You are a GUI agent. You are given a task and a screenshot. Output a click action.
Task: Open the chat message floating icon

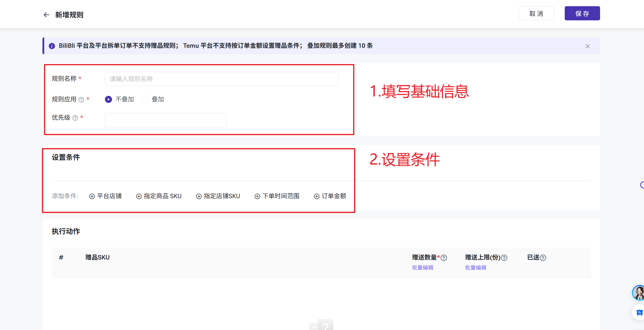[639, 313]
